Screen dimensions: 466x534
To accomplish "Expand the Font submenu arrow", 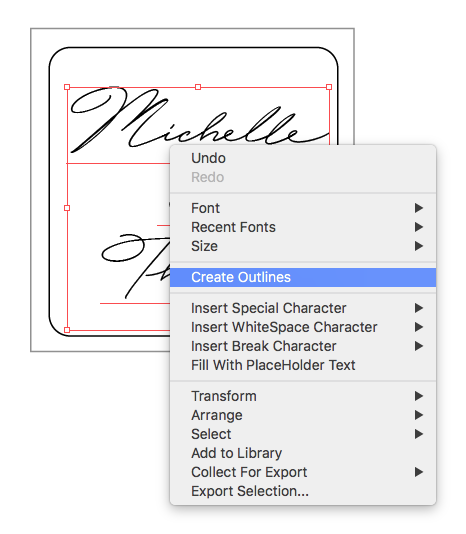I will (419, 208).
